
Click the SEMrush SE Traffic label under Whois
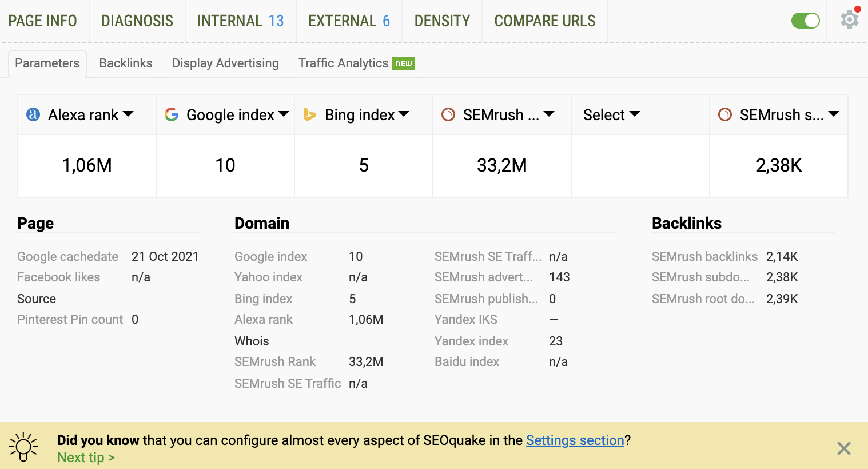click(x=288, y=383)
